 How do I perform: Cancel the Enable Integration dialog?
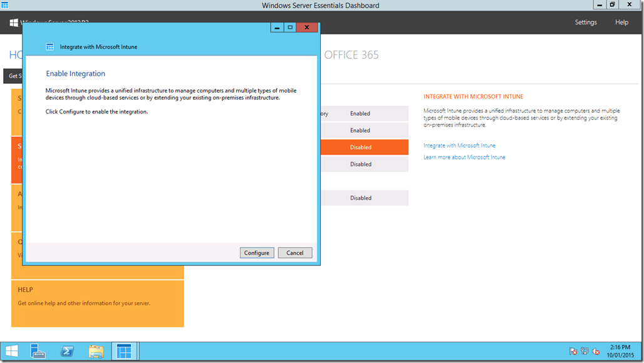294,252
